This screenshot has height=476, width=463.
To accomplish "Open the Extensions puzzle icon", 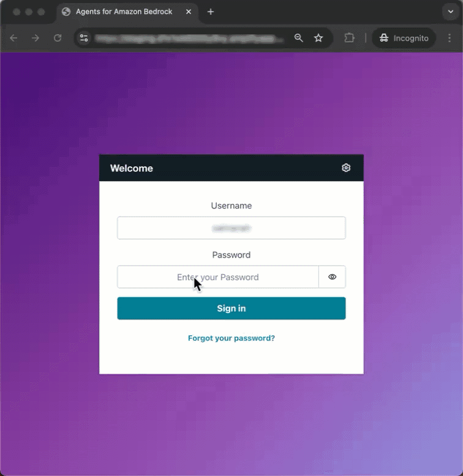I will (349, 38).
